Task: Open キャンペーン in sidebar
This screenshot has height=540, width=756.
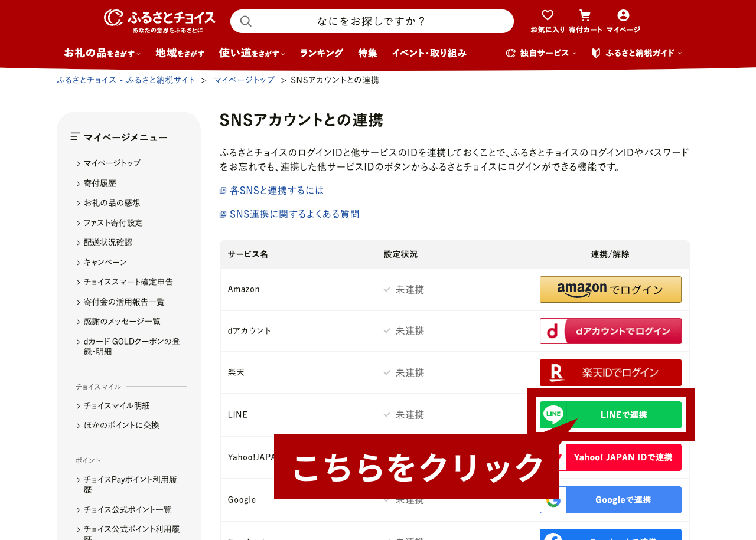Action: coord(105,262)
